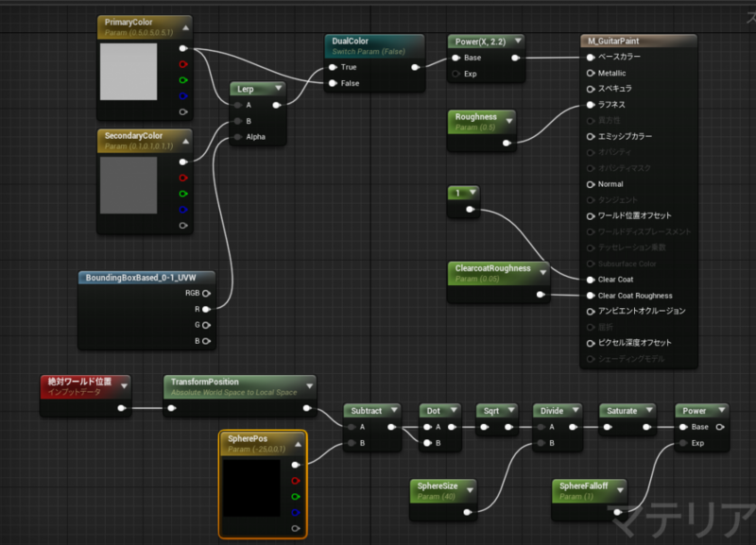Click the ワールド位置オフセット input pin
The image size is (756, 545).
point(590,216)
